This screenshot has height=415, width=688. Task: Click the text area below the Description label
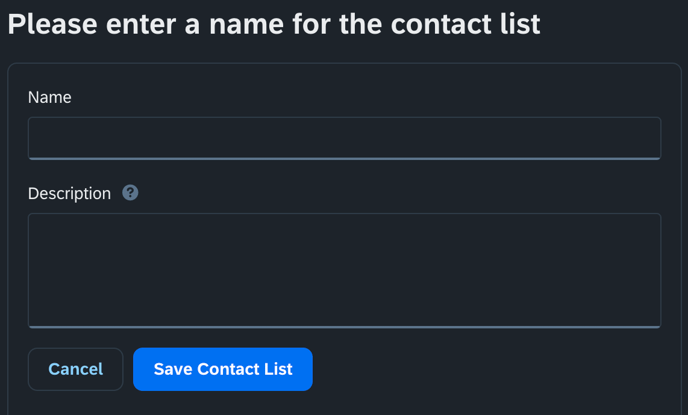click(344, 271)
